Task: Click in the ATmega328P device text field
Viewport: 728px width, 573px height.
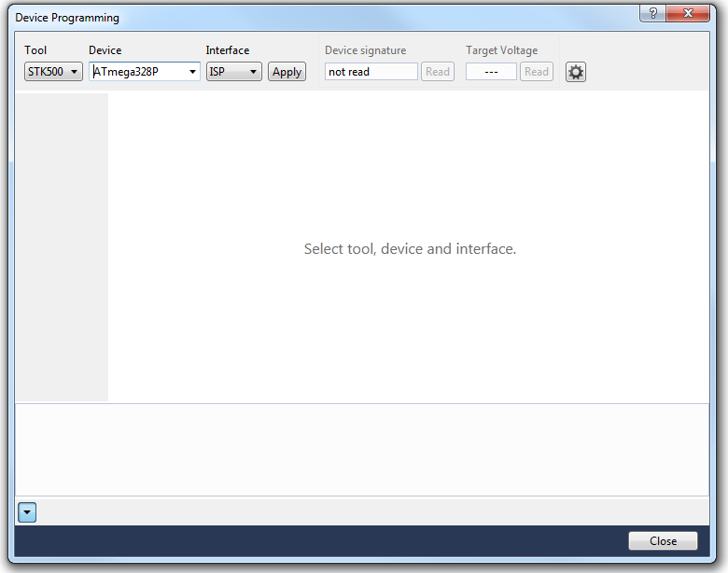Action: pyautogui.click(x=138, y=72)
